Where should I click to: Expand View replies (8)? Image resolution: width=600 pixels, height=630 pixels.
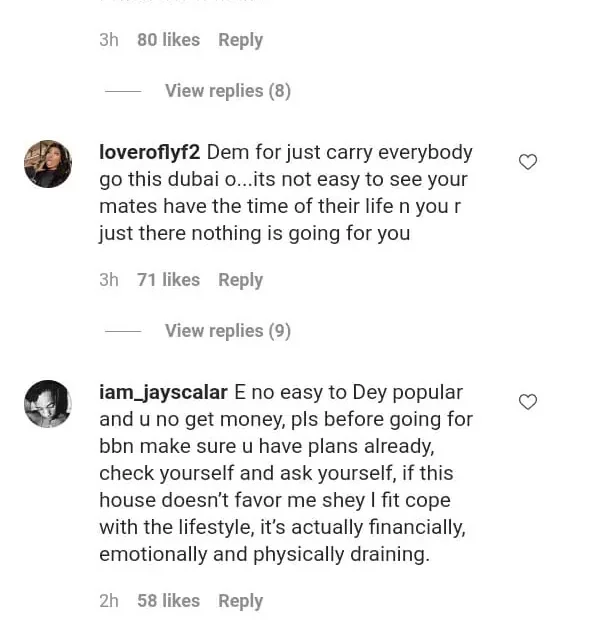tap(227, 91)
